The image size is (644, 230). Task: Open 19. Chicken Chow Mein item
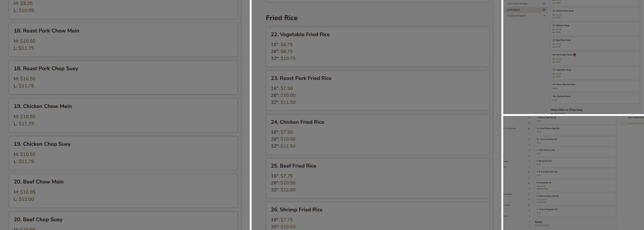pyautogui.click(x=123, y=115)
